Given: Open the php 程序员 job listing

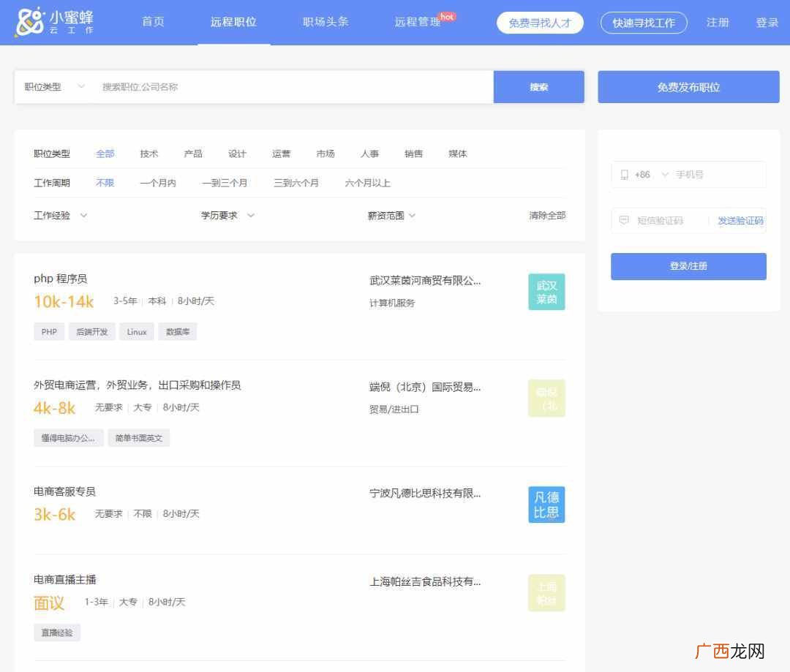Looking at the screenshot, I should click(60, 279).
